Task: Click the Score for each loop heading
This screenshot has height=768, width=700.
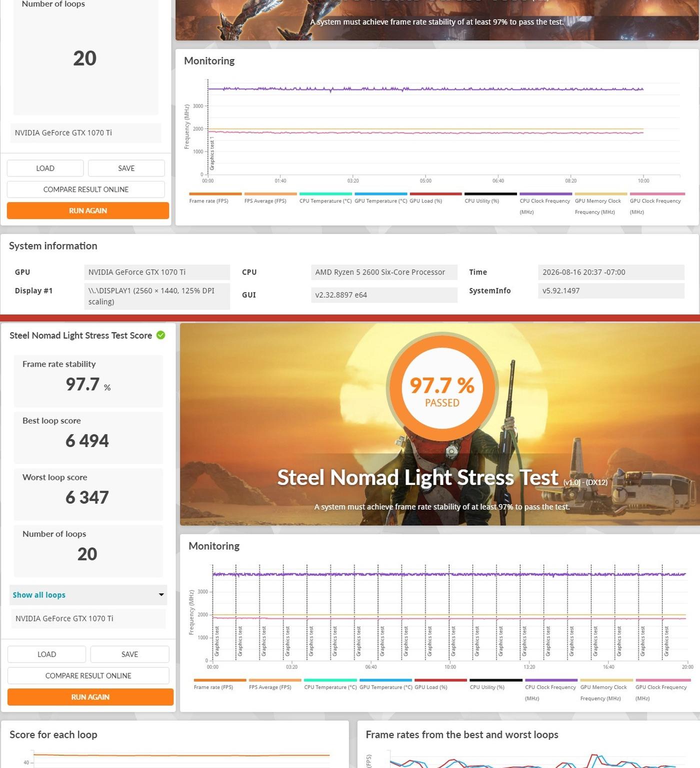Action: coord(53,734)
